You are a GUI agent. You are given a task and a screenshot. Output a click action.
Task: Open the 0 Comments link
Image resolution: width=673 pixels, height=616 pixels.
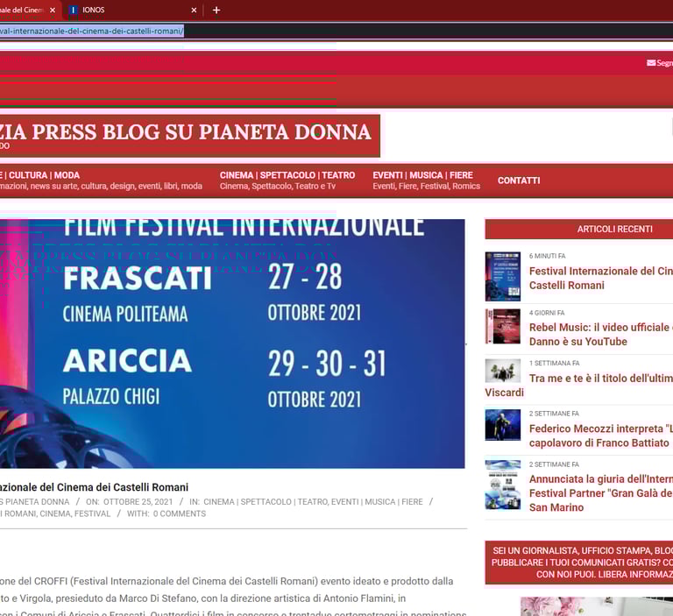tap(180, 513)
